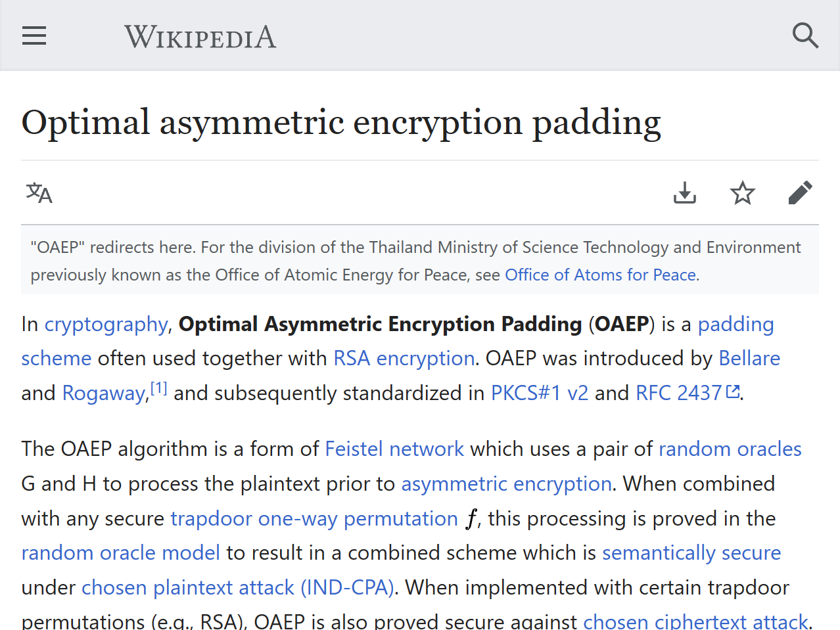The width and height of the screenshot is (840, 630).
Task: Open the Office of Atoms for Peace link
Action: pyautogui.click(x=601, y=275)
